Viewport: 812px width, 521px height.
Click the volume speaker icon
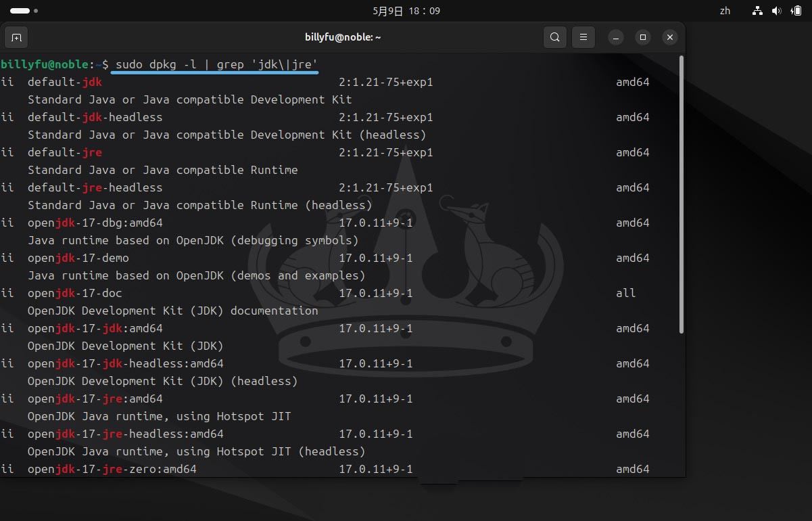pos(776,11)
